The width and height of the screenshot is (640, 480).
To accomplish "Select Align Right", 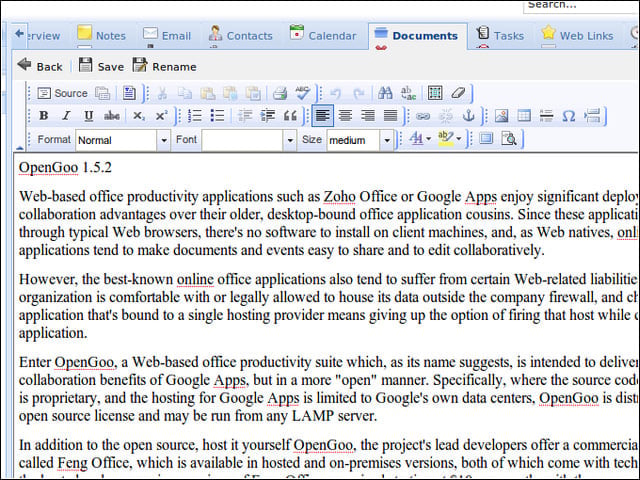I will point(368,116).
